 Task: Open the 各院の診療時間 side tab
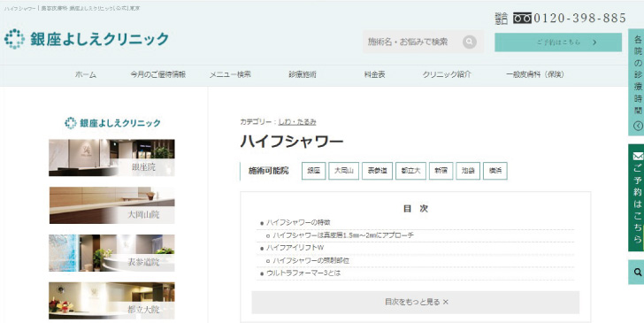click(636, 82)
